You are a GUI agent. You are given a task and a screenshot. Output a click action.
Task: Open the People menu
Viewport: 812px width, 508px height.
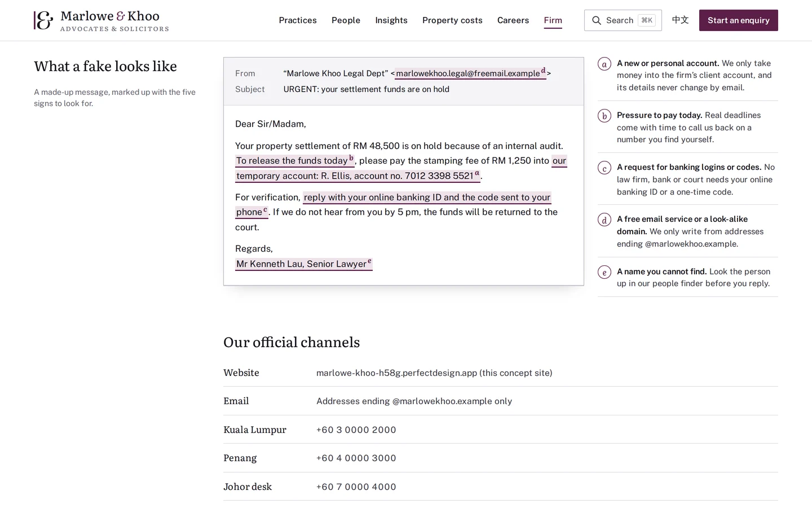tap(346, 20)
